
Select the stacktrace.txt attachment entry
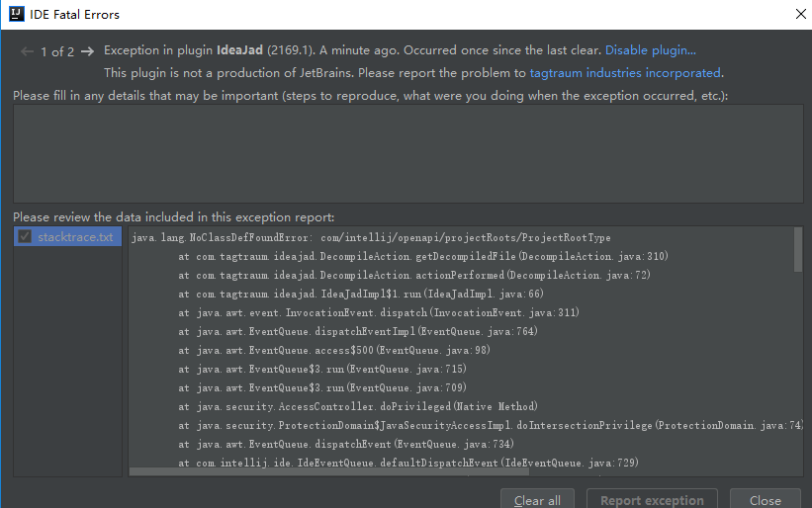click(x=75, y=237)
